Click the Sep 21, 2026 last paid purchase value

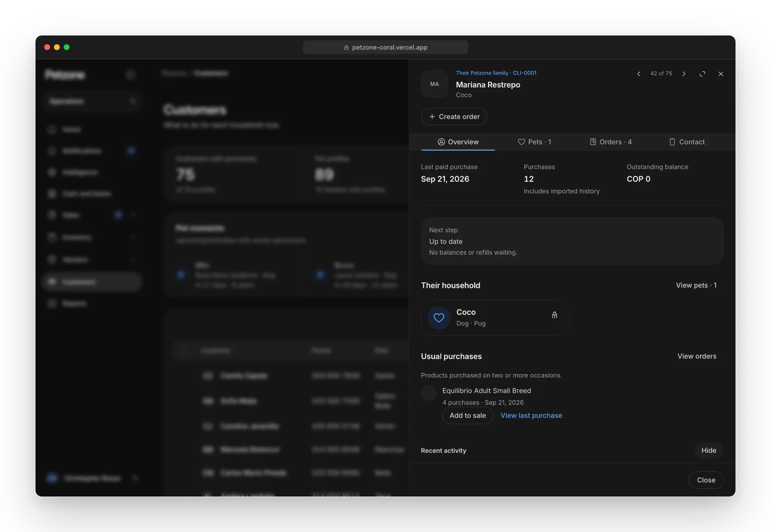[445, 179]
